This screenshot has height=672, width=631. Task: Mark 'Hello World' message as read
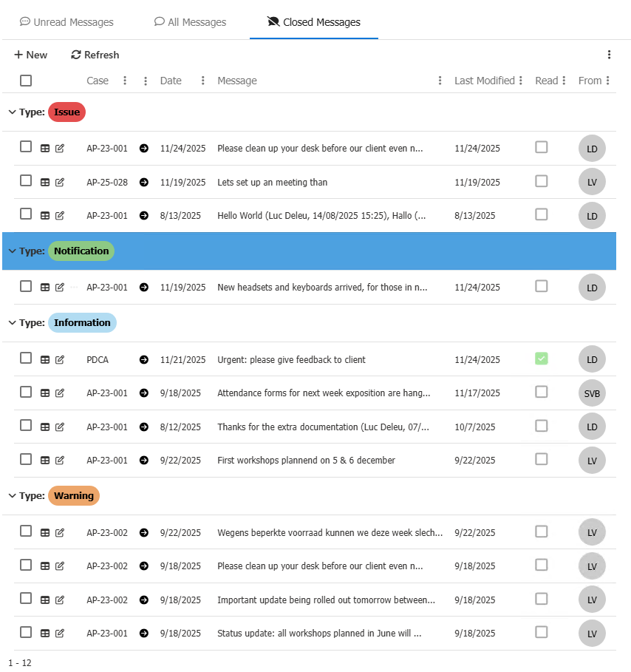click(542, 214)
